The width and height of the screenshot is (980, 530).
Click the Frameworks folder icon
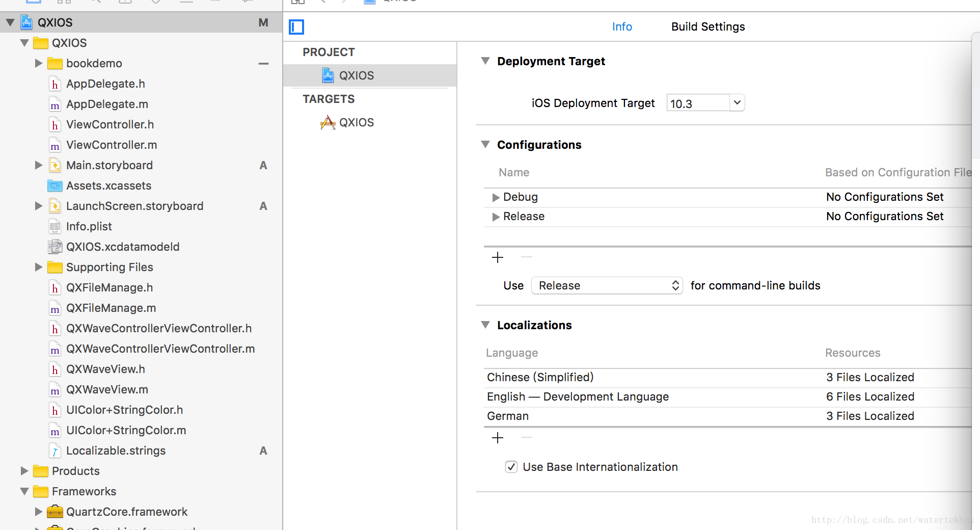tap(41, 491)
